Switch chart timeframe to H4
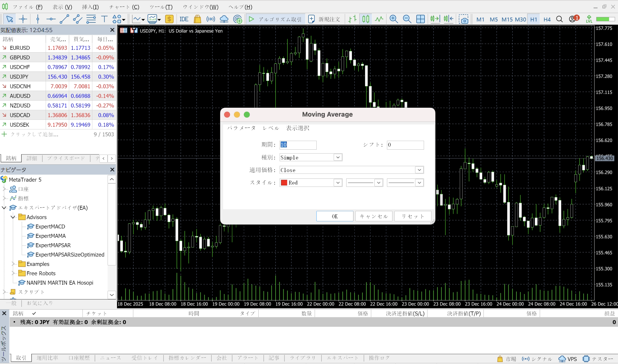The height and width of the screenshot is (364, 618). 547,19
